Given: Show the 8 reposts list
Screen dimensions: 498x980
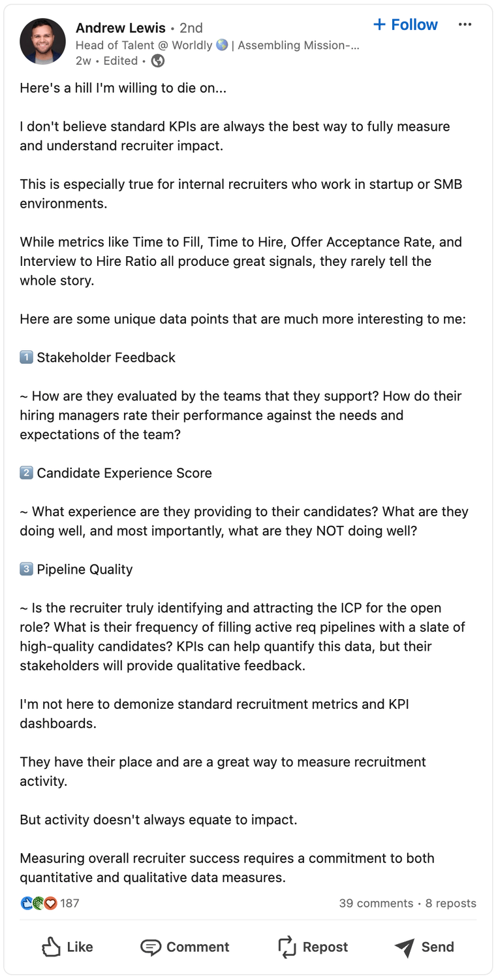Looking at the screenshot, I should pos(451,904).
